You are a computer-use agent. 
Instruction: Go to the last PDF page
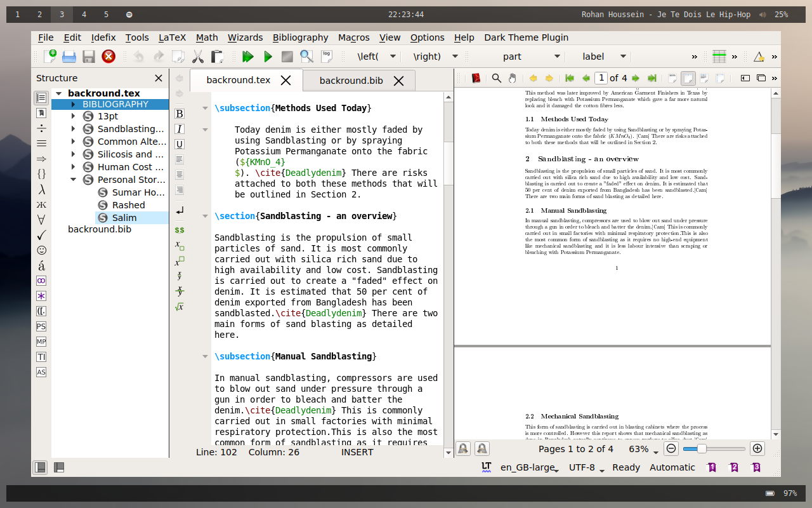[652, 78]
